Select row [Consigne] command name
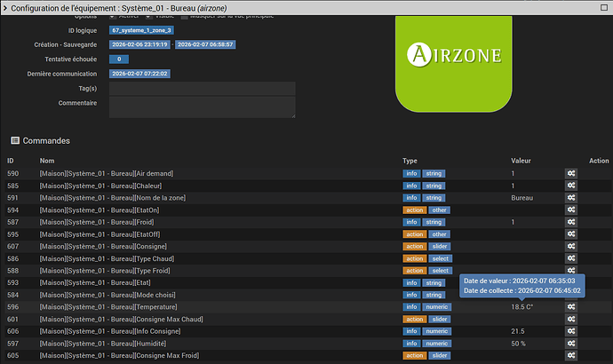 click(103, 246)
